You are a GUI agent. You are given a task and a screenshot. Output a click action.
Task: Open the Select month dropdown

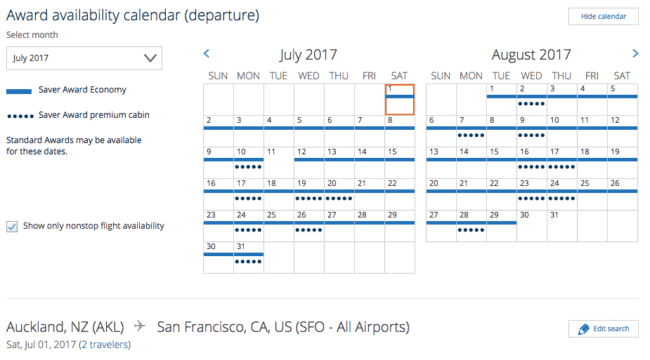84,58
